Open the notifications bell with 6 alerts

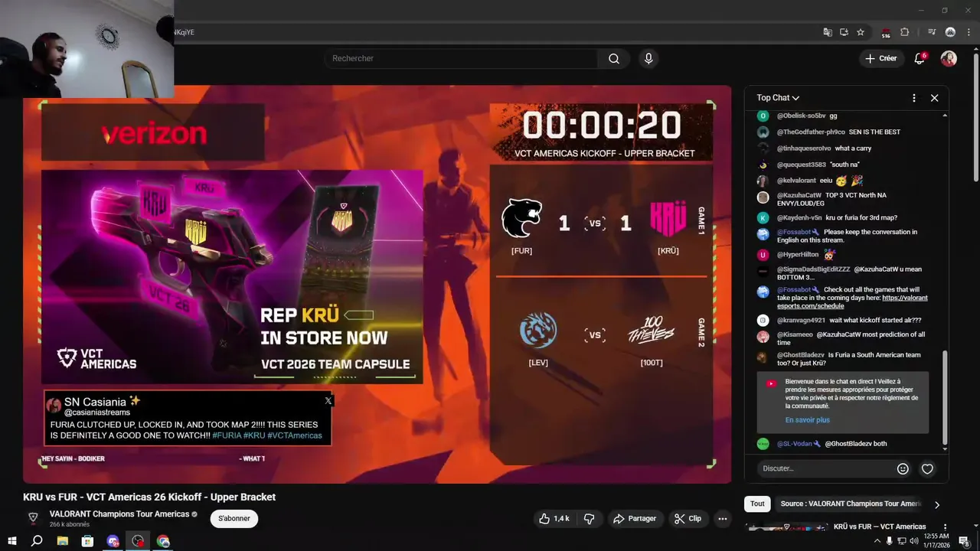tap(920, 59)
